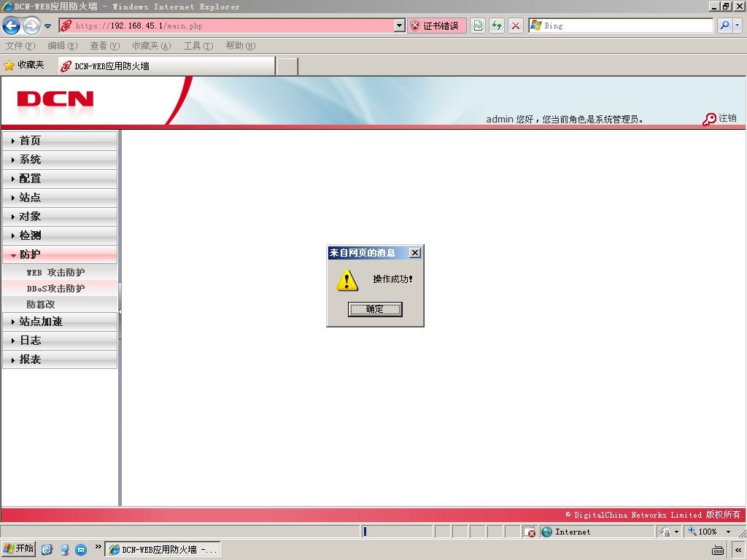This screenshot has height=560, width=747.
Task: Expand the 日志 sidebar menu
Action: [x=60, y=341]
